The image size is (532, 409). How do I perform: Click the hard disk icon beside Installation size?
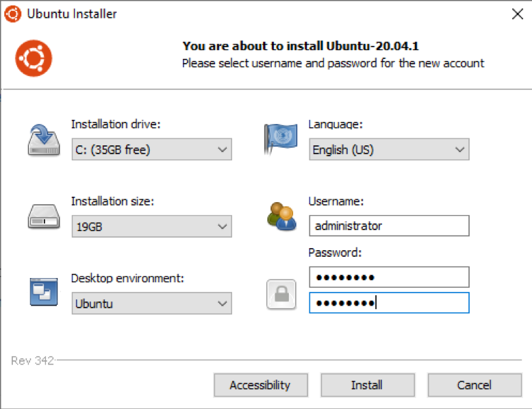pos(44,216)
